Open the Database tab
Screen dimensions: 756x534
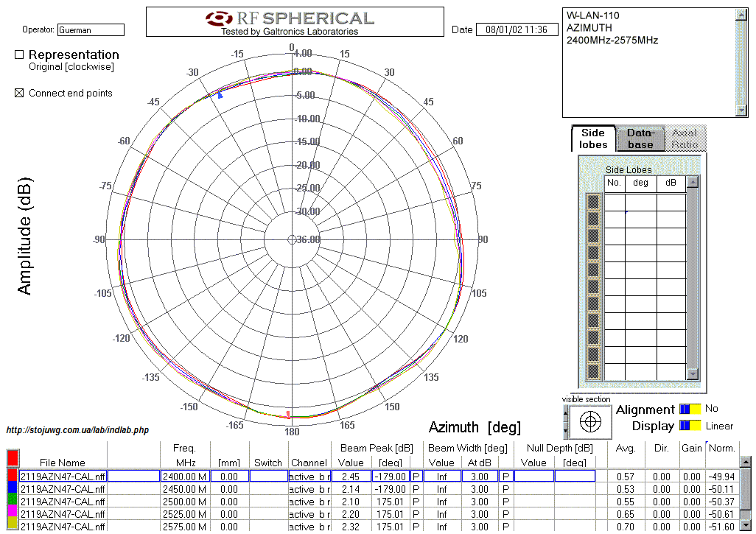[640, 138]
